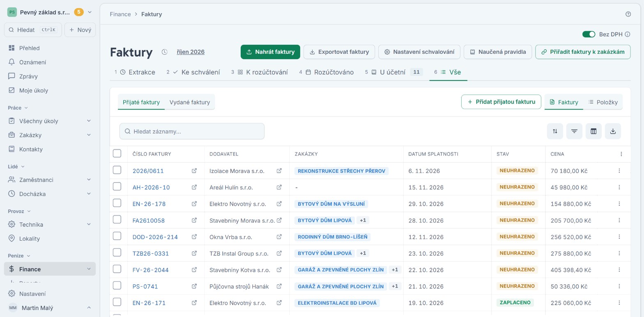Click the Hledat záznamy search field
This screenshot has width=644, height=317.
click(x=192, y=131)
